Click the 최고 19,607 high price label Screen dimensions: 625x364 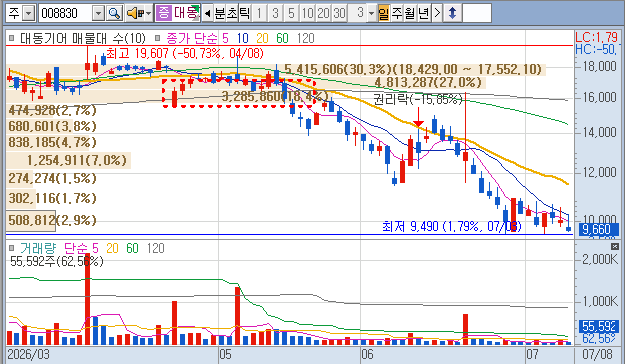click(185, 53)
